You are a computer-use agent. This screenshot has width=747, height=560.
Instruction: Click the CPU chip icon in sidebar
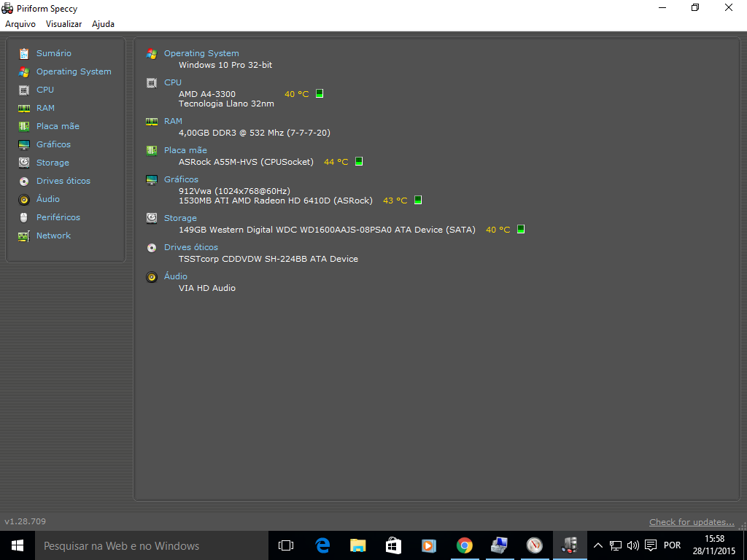(x=24, y=90)
